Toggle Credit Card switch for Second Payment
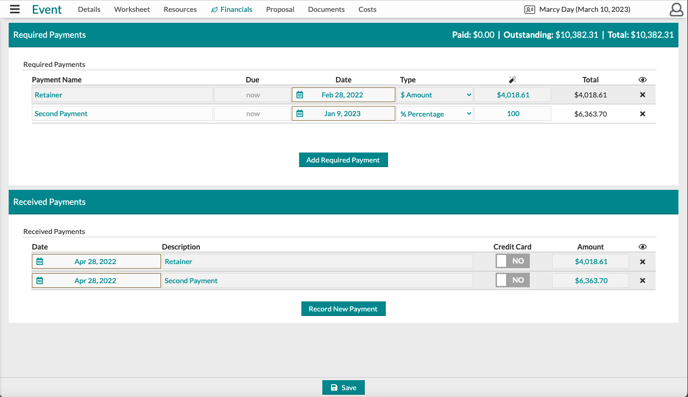This screenshot has width=688, height=397. tap(512, 280)
